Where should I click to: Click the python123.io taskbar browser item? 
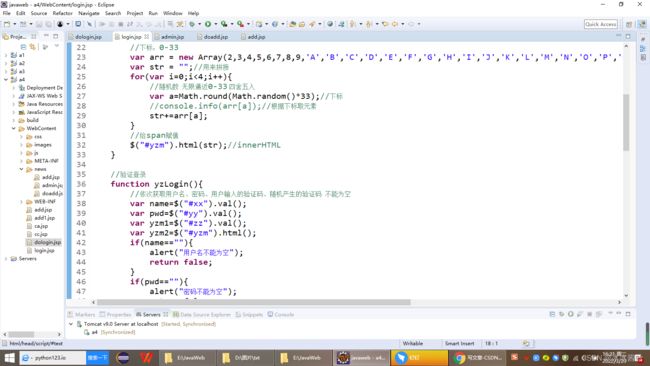pos(53,357)
